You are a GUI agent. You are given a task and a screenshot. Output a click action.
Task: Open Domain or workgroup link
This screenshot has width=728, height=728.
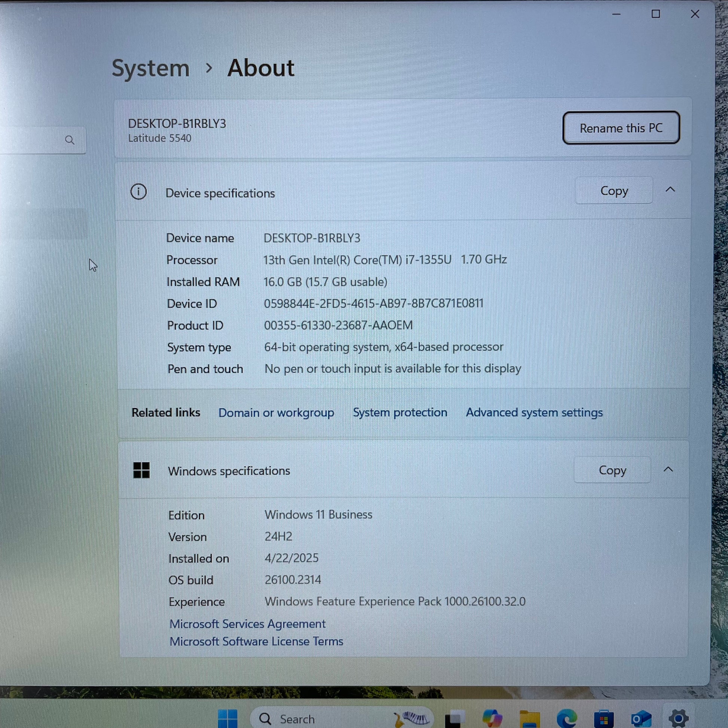coord(276,413)
